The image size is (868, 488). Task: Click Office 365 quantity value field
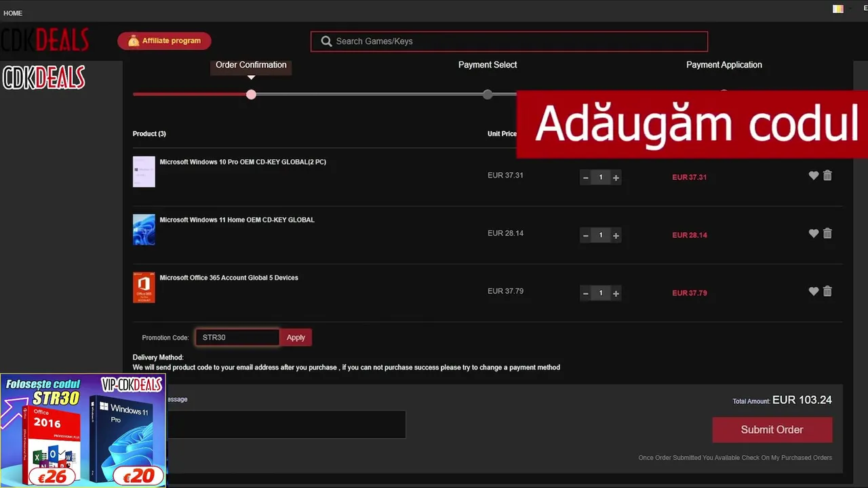[x=601, y=293]
